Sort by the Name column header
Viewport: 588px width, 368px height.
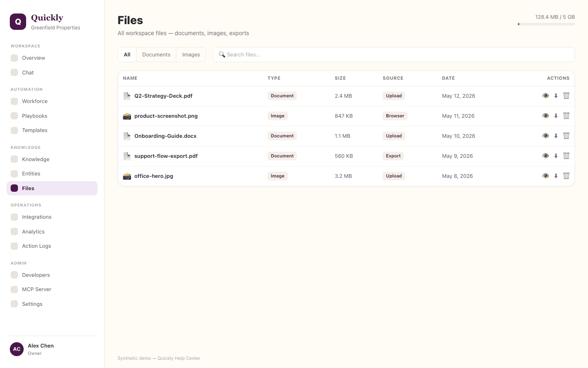(130, 78)
